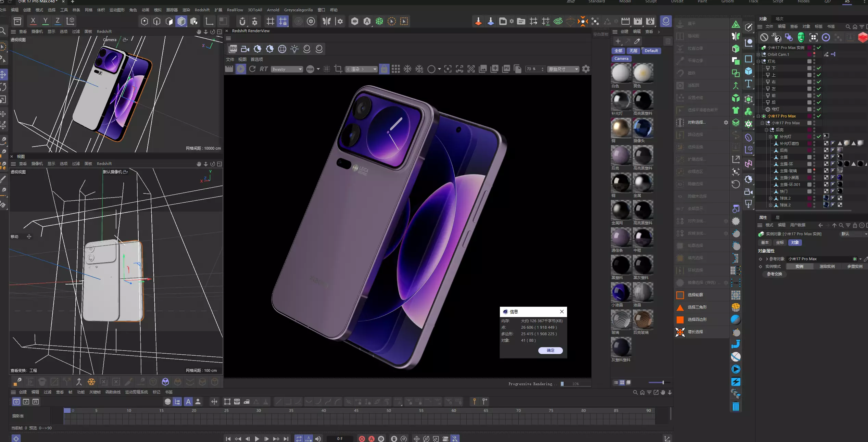Click the refresh render icon
The width and height of the screenshot is (868, 442).
pyautogui.click(x=252, y=69)
